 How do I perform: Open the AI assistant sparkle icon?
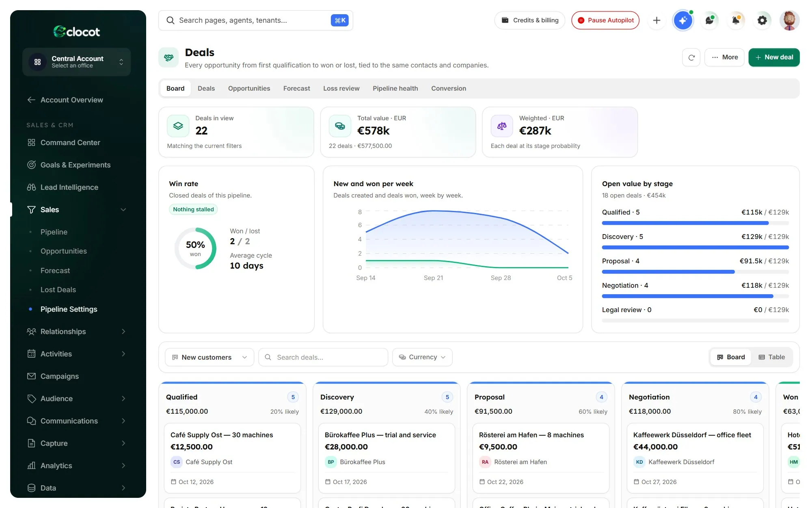pos(683,20)
